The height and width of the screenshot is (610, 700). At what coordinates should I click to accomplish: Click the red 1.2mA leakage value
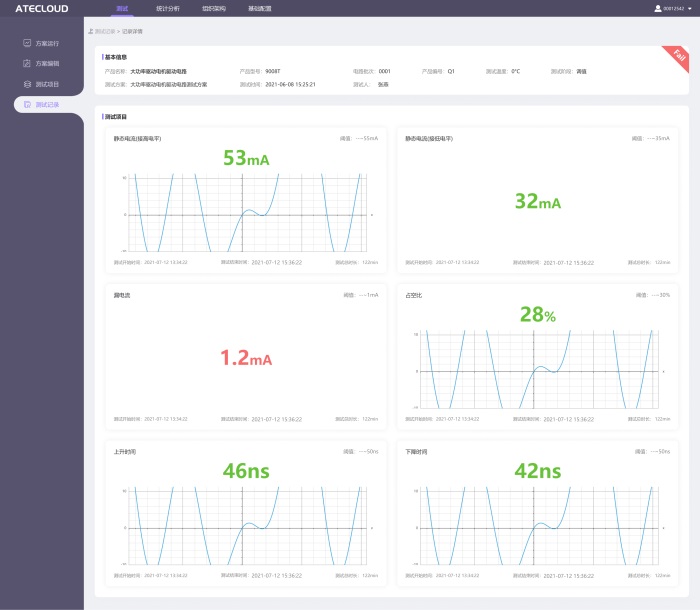(246, 358)
